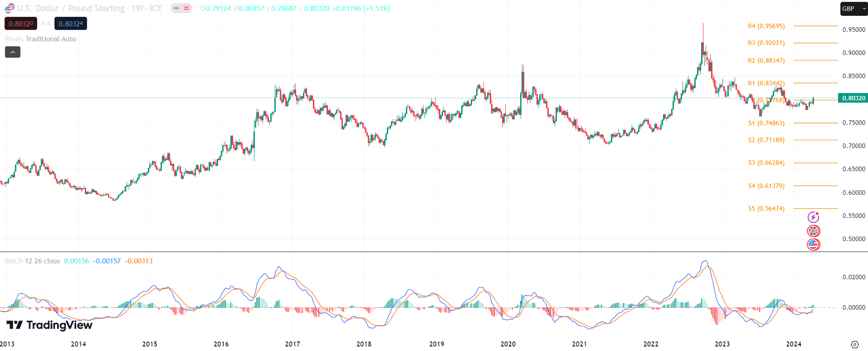Screen dimensions: 868x351
Task: Click the 0.02000 value on MACD scale
Action: coord(853,277)
